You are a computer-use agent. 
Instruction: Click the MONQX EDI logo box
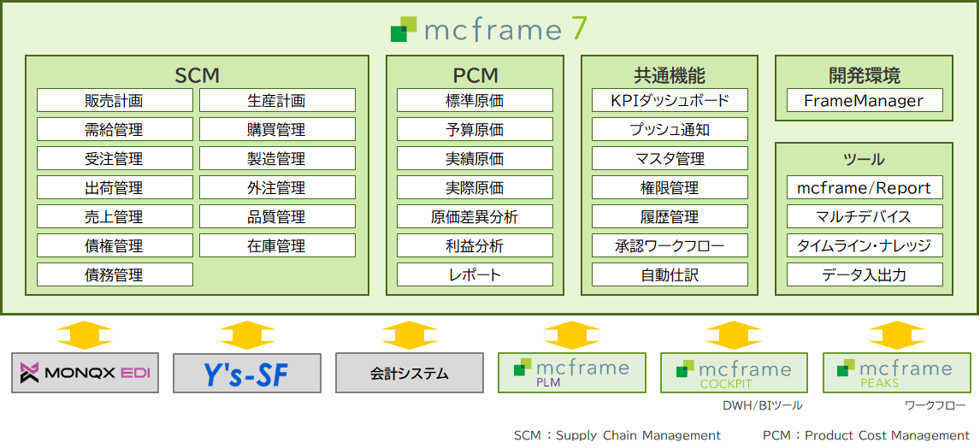tap(85, 373)
